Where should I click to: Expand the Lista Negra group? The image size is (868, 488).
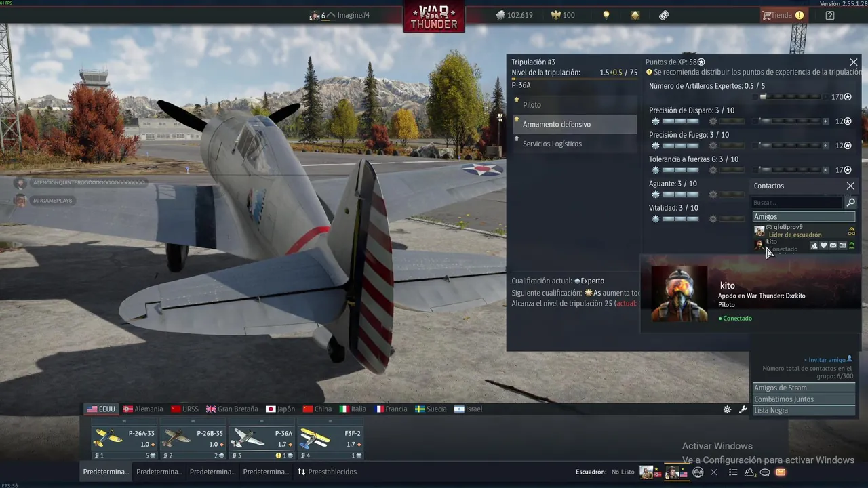coord(804,411)
